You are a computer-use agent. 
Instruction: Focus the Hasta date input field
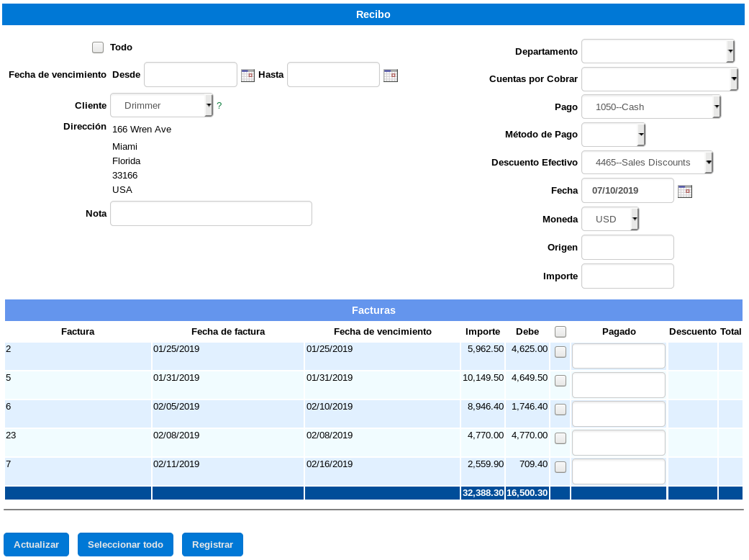click(333, 75)
